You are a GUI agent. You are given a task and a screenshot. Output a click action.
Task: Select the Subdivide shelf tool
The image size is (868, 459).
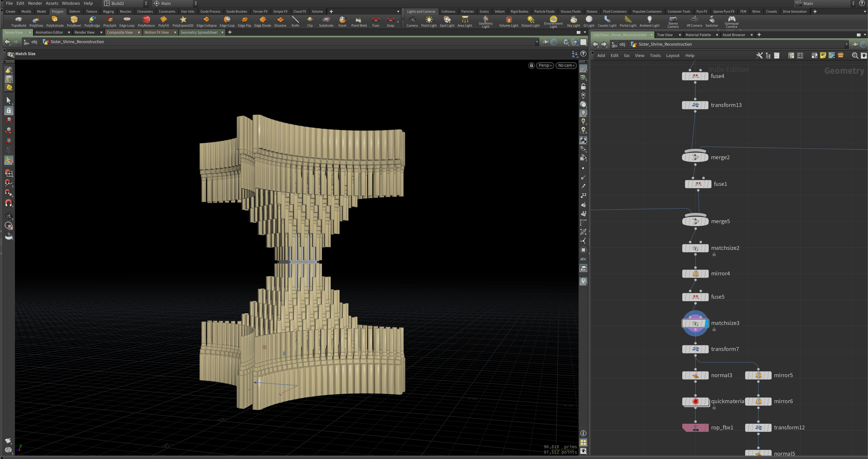(x=326, y=21)
